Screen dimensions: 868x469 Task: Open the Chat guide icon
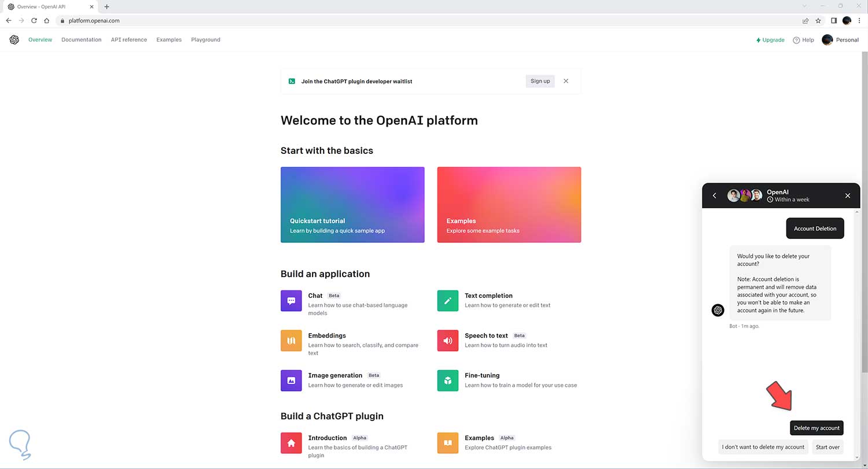pyautogui.click(x=291, y=301)
